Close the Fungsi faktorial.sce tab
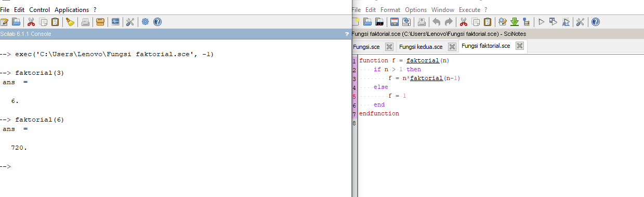This screenshot has height=197, width=644. [519, 46]
